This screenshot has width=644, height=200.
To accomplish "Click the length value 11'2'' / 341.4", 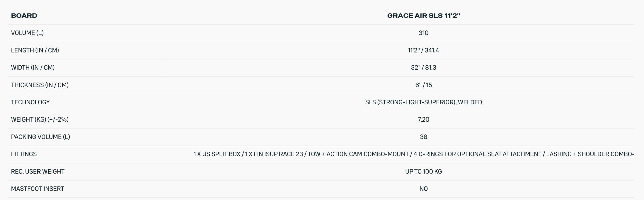I will 423,50.
